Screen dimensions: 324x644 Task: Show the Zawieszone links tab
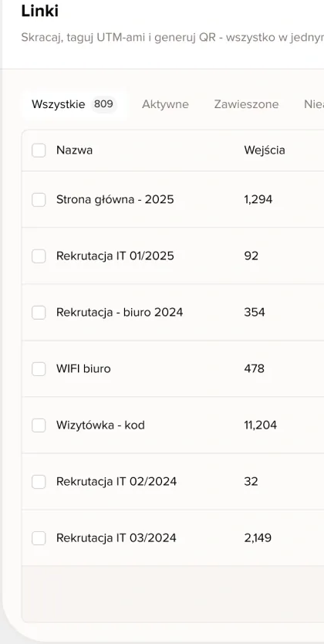(246, 104)
